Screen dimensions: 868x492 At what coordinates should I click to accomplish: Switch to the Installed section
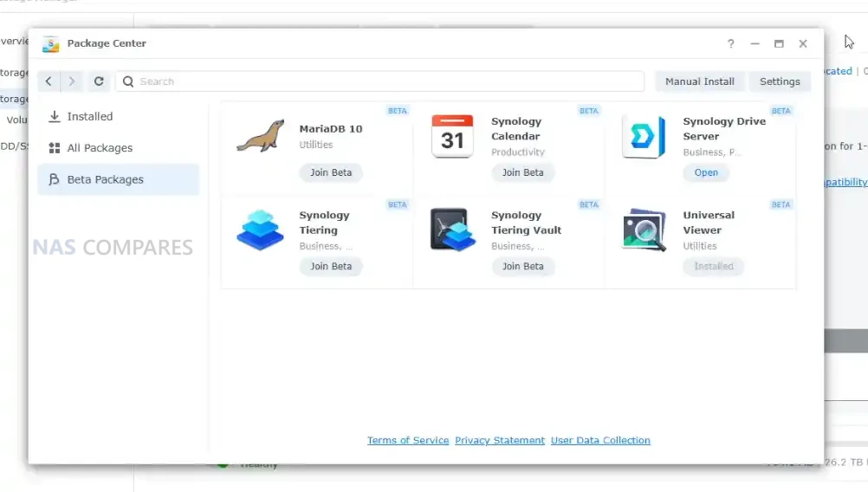90,116
